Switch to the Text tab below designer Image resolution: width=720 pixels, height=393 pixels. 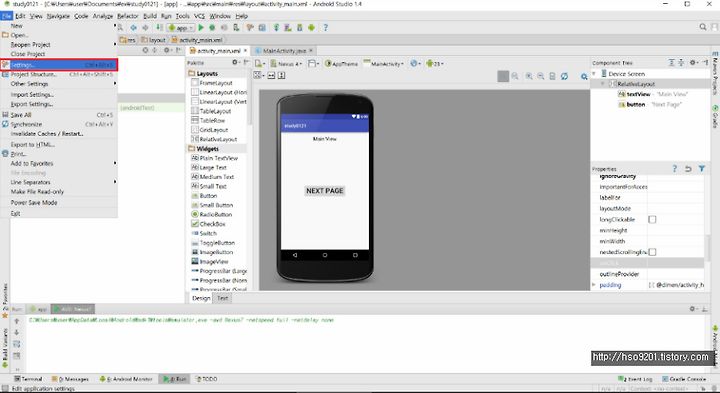(x=223, y=298)
